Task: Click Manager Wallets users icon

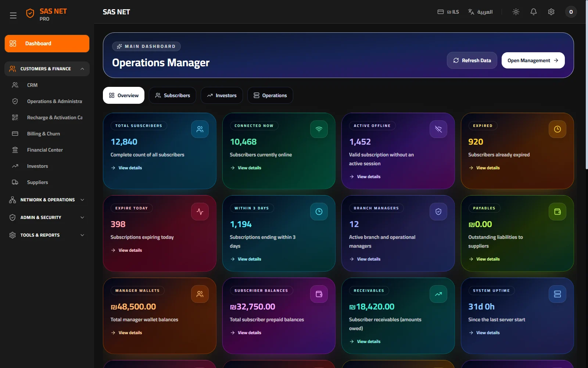Action: [200, 294]
